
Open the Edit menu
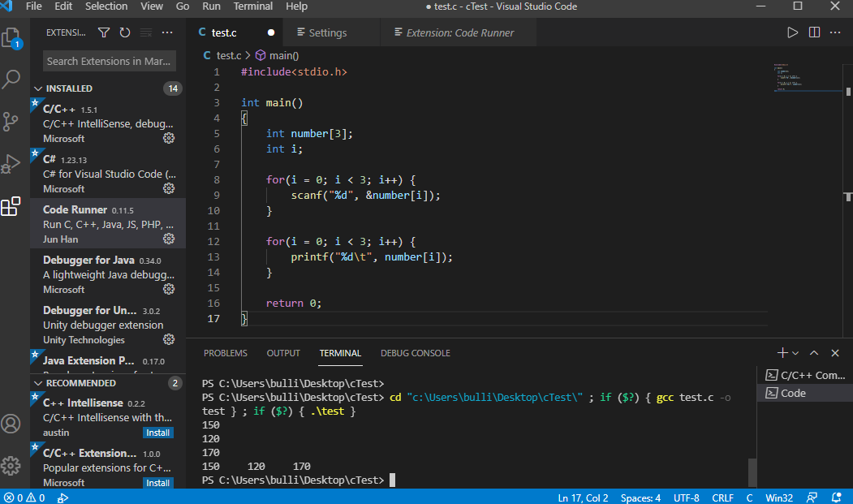pos(63,6)
